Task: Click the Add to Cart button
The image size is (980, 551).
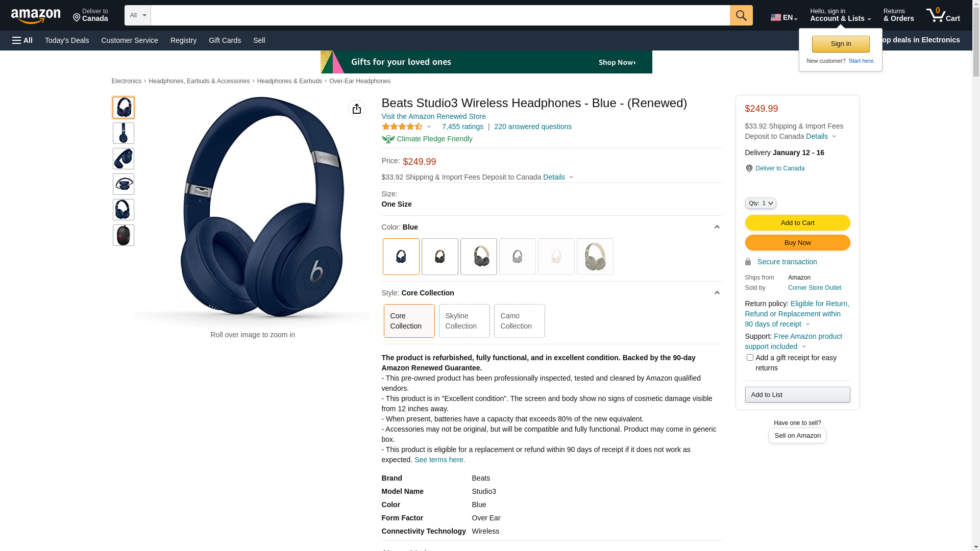Action: coord(797,223)
